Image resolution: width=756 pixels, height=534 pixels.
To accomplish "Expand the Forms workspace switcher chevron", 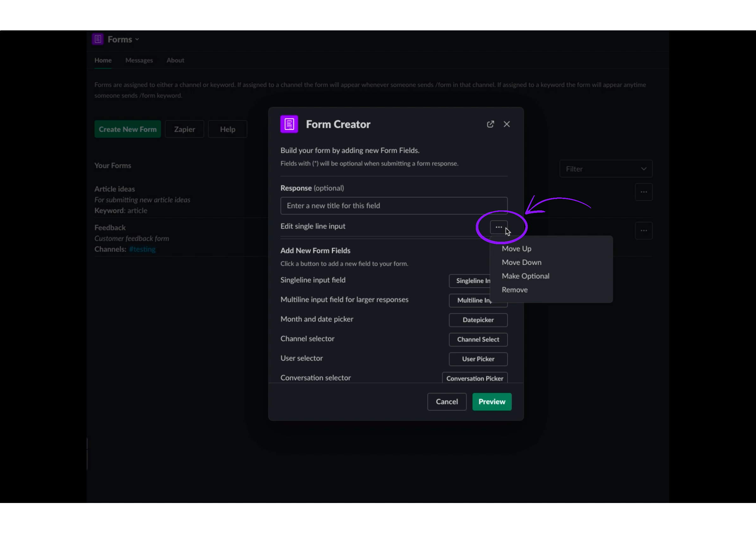I will point(137,39).
